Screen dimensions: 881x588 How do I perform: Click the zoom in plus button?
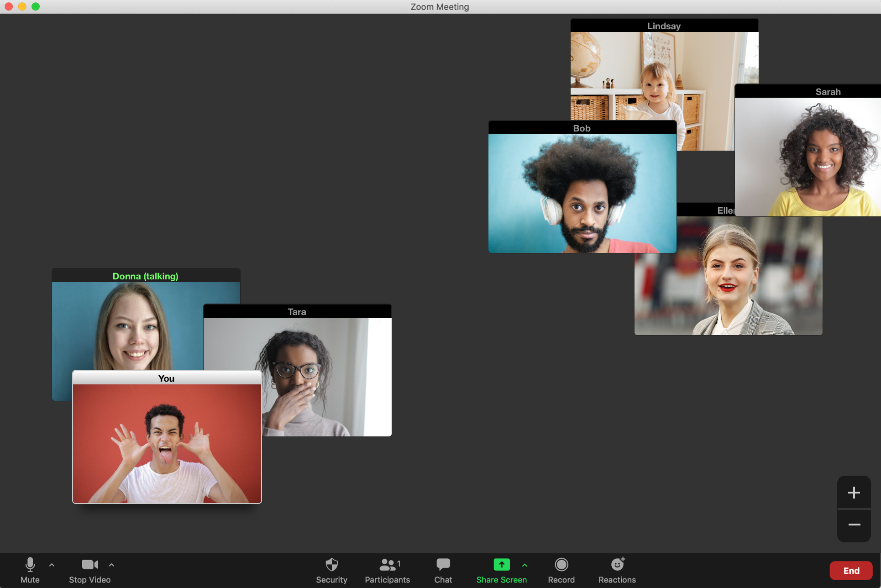click(854, 493)
